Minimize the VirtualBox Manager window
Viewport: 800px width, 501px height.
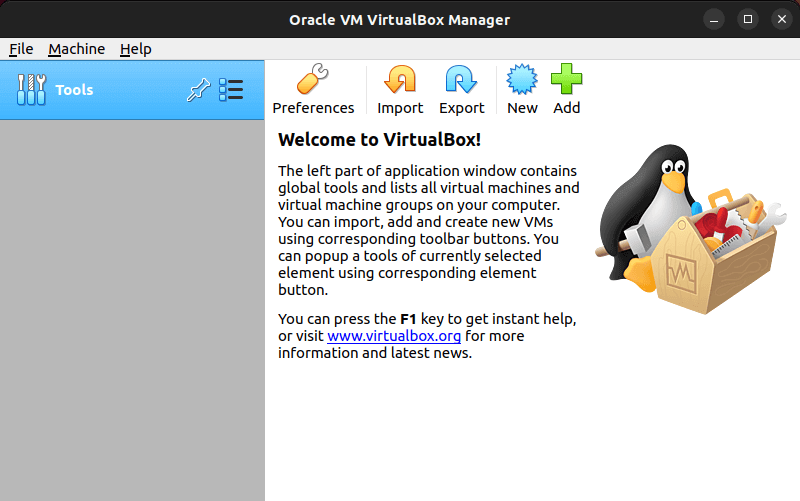click(x=714, y=20)
